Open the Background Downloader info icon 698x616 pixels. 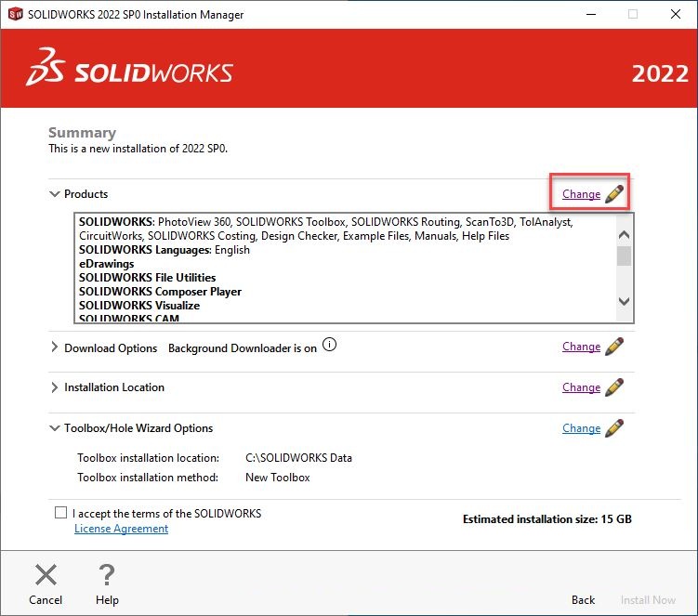tap(329, 345)
